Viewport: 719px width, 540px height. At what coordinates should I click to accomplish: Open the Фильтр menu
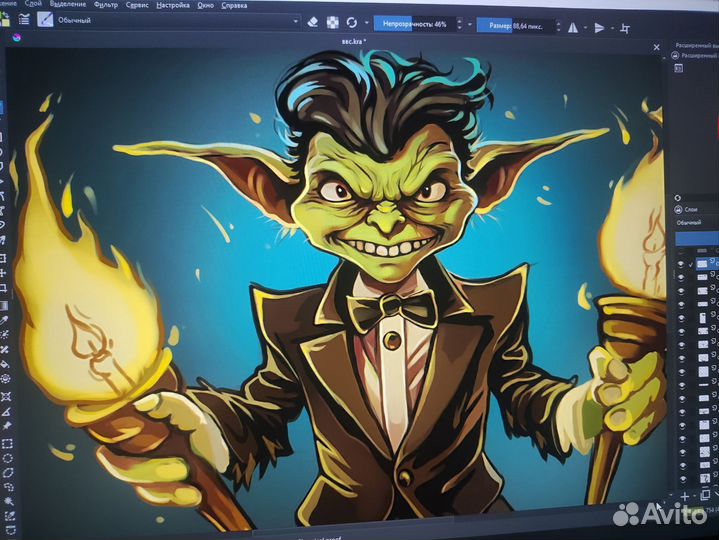[105, 5]
